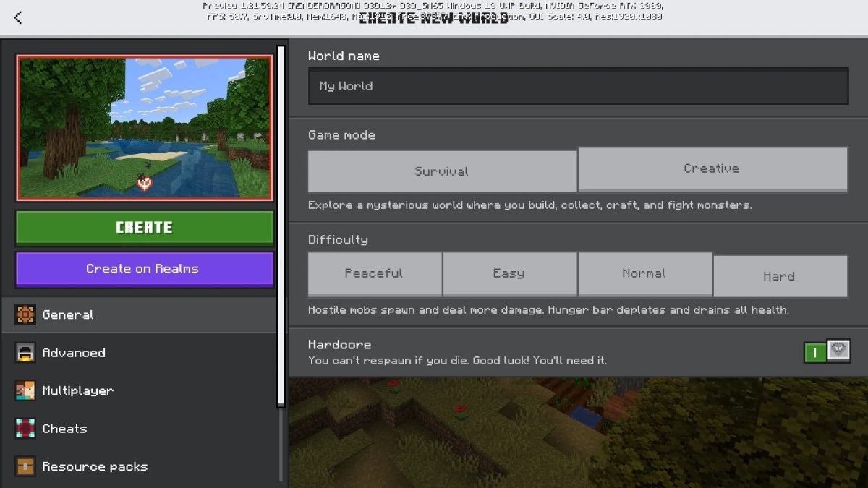
Task: Click the General sidebar icon
Action: click(25, 314)
